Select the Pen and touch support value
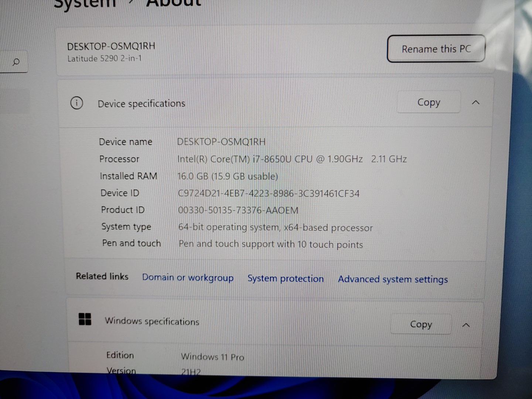Screen dimensions: 532x399 pos(271,244)
